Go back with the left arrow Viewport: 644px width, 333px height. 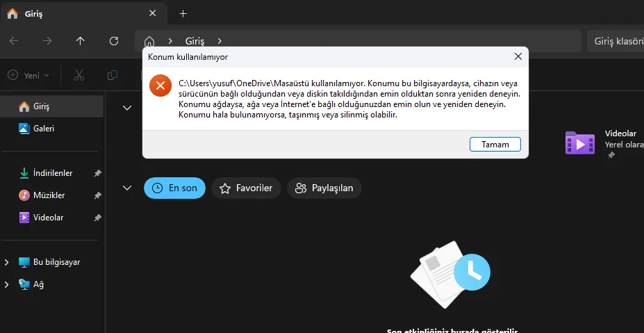[x=14, y=41]
